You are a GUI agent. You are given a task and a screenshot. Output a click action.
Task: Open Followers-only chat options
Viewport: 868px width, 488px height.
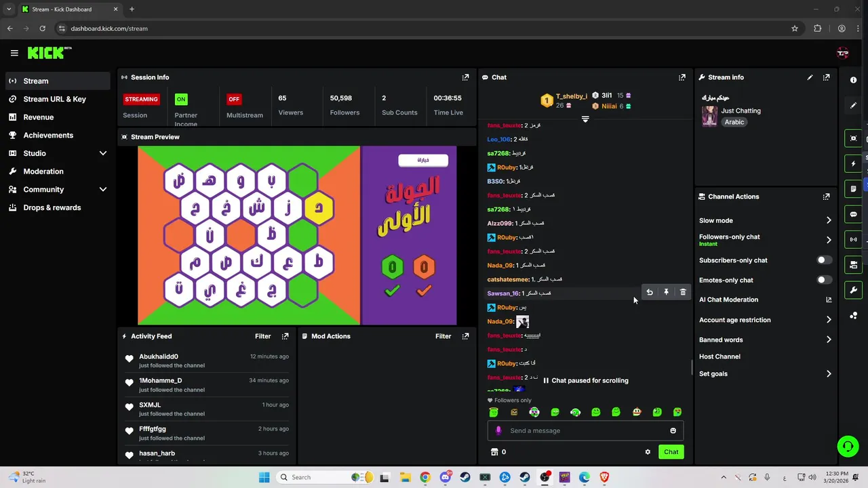[x=765, y=240]
